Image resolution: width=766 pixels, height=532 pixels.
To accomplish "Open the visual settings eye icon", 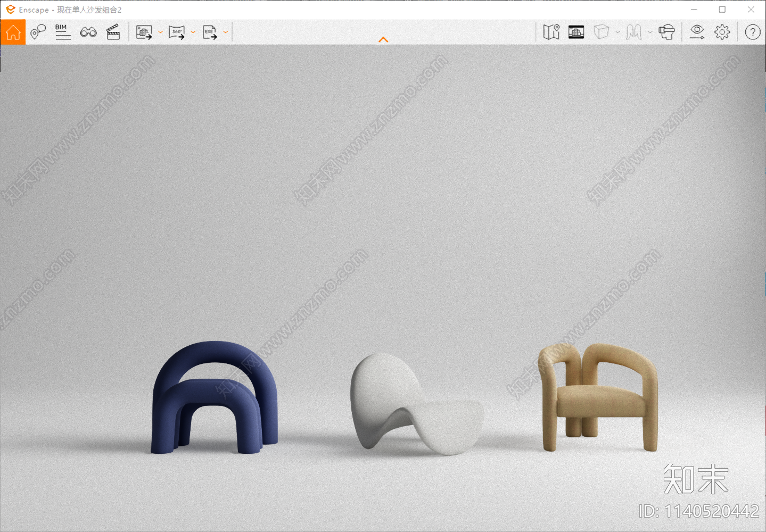I will tap(697, 32).
